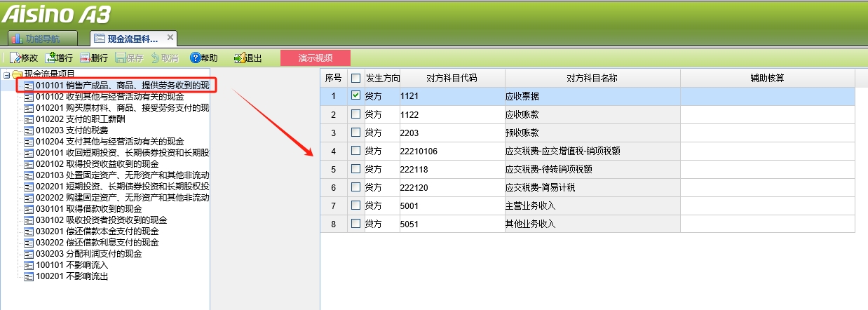
Task: Check the checkbox for row 6 简易计税
Action: (x=356, y=187)
